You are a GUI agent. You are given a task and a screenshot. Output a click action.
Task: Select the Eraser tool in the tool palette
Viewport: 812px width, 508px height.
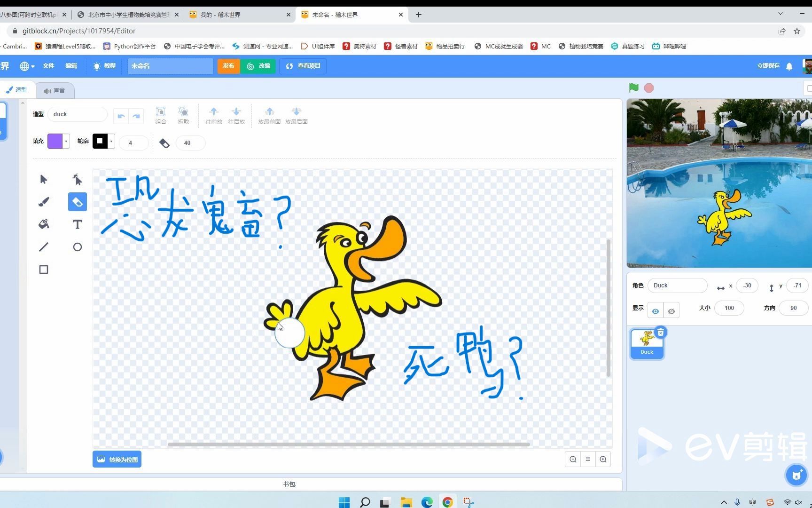click(78, 202)
